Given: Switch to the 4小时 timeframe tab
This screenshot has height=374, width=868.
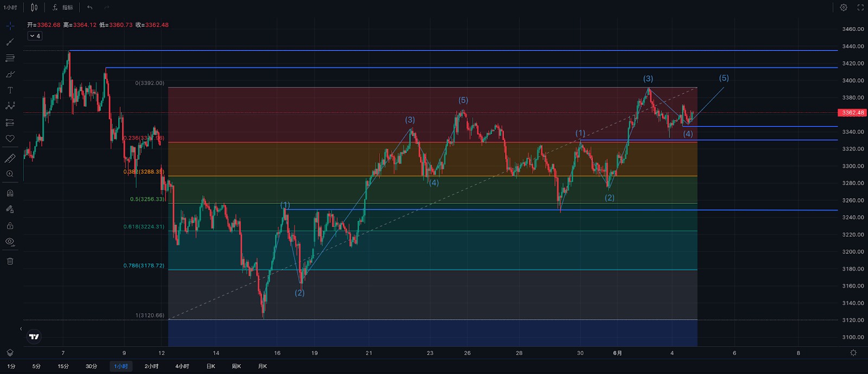Looking at the screenshot, I should tap(182, 366).
